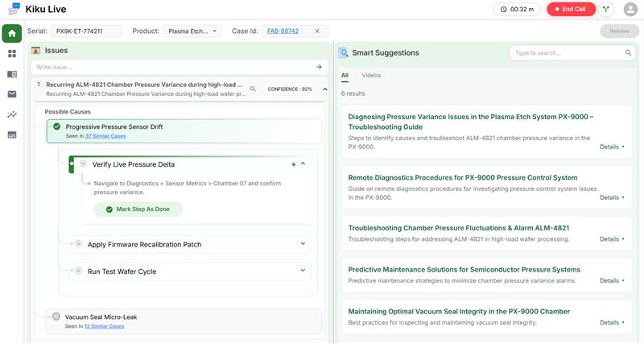The width and height of the screenshot is (644, 344).
Task: Open the dashboard grid icon in sidebar
Action: (12, 54)
